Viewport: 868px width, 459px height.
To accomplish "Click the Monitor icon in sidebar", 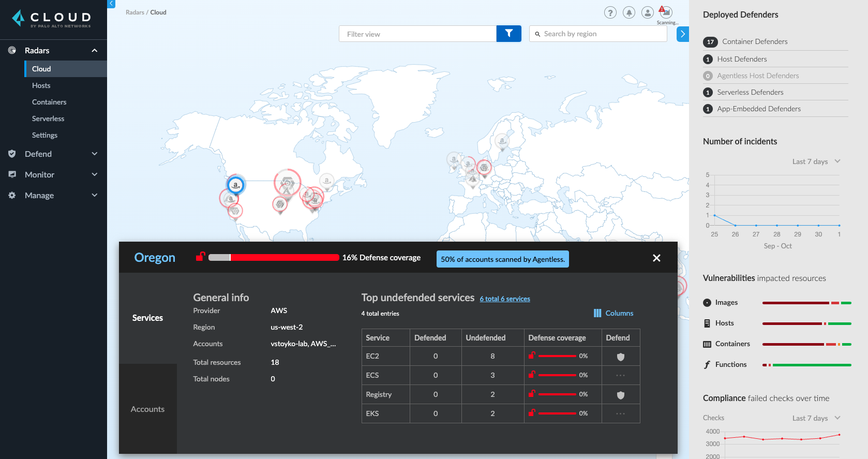I will pos(12,174).
